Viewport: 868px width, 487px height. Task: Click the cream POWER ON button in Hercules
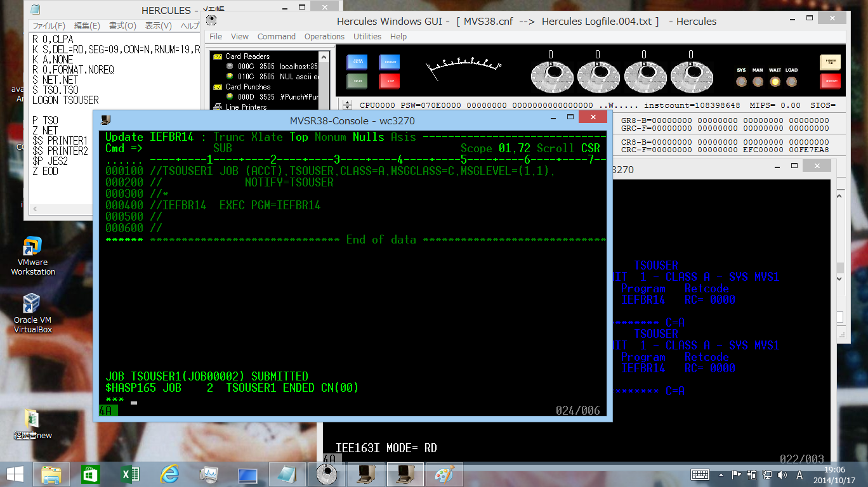tap(830, 62)
